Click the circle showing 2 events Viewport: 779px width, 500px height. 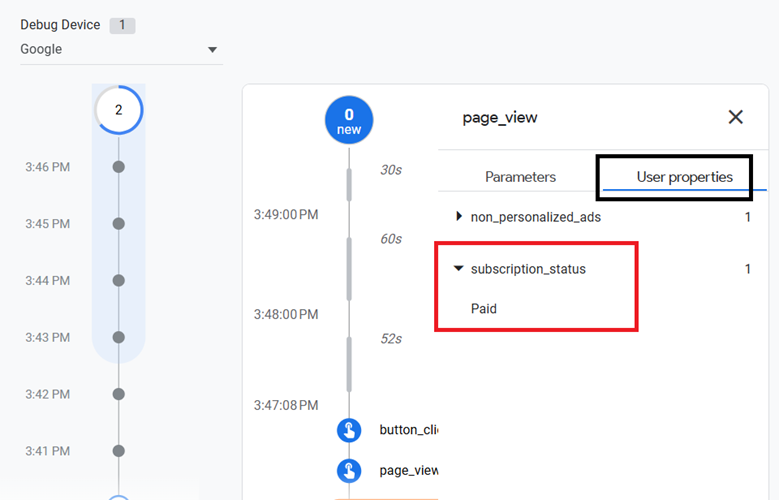pos(119,110)
